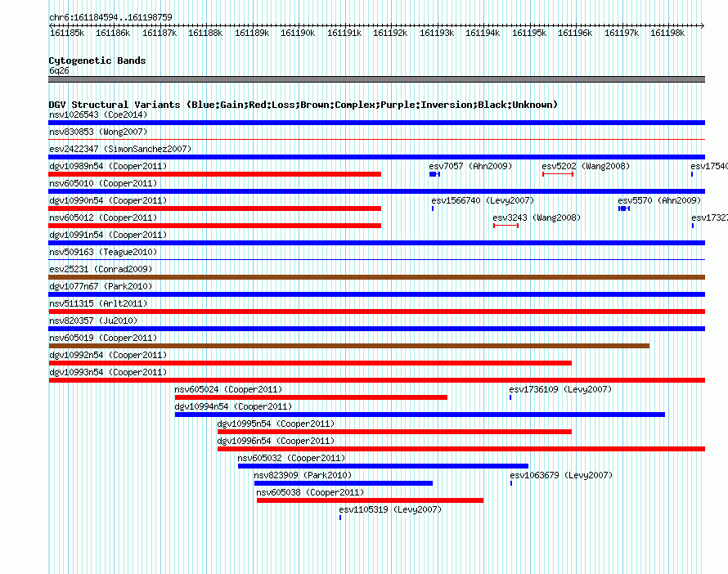Click the 161198k ruler tick label
The image size is (728, 574).
(x=667, y=33)
